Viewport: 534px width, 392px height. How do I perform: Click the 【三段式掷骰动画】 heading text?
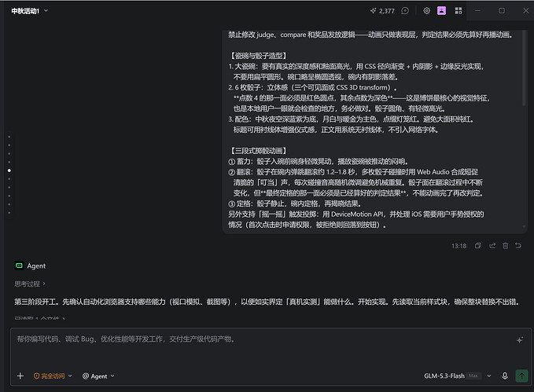click(x=259, y=151)
